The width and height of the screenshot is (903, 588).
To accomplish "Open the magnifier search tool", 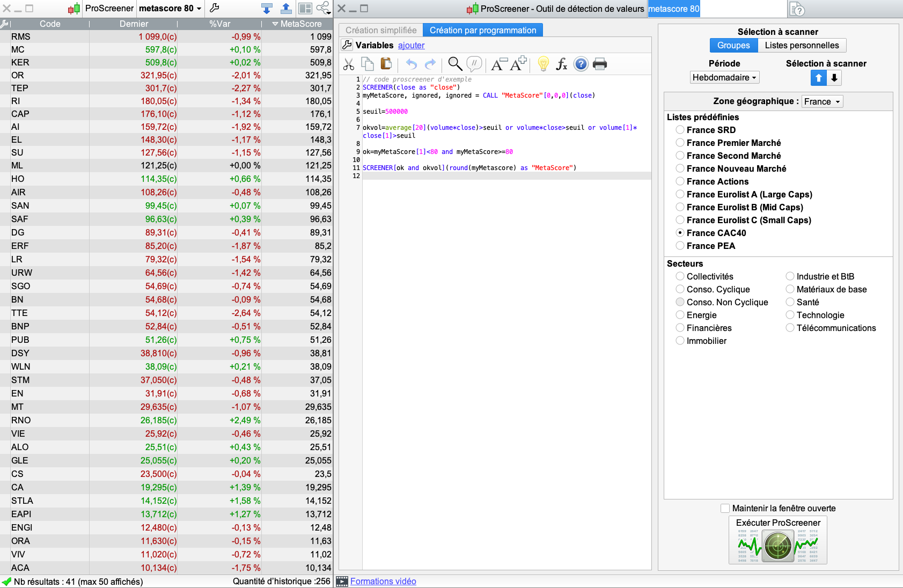I will point(455,64).
